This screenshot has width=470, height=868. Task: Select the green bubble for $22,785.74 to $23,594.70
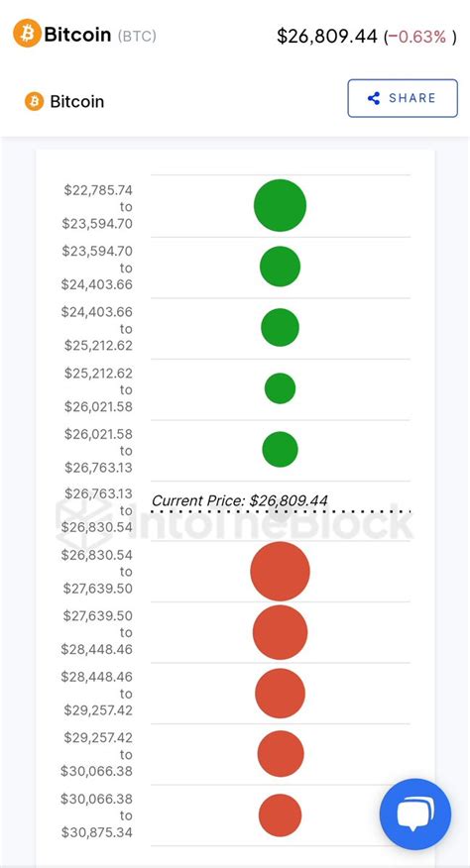tap(280, 205)
